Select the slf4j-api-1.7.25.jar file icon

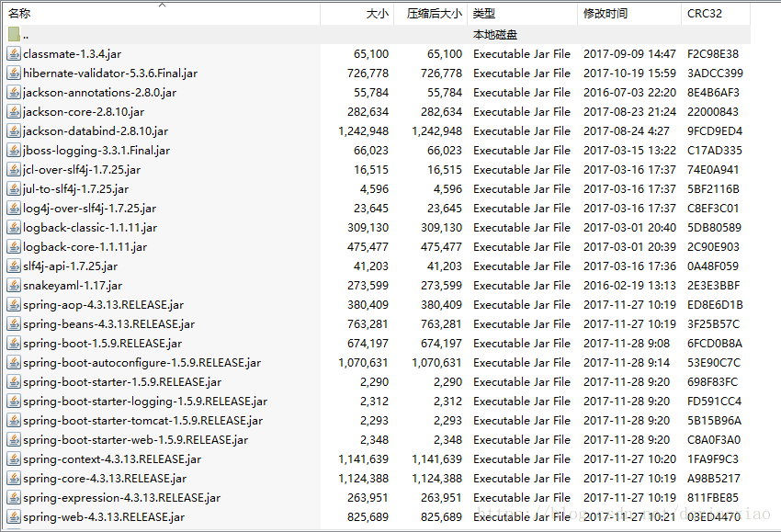pos(14,266)
